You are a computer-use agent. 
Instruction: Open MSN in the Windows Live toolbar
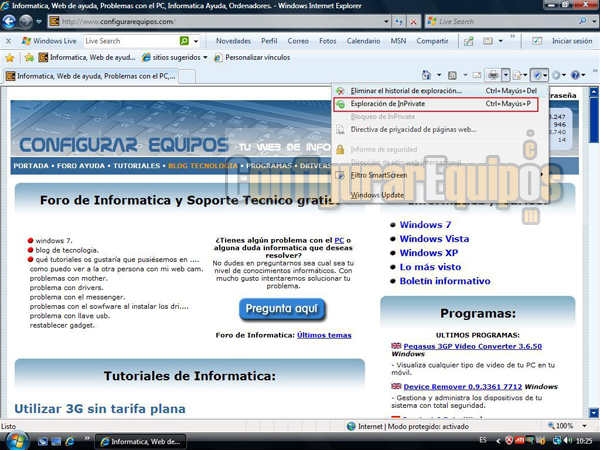click(398, 41)
